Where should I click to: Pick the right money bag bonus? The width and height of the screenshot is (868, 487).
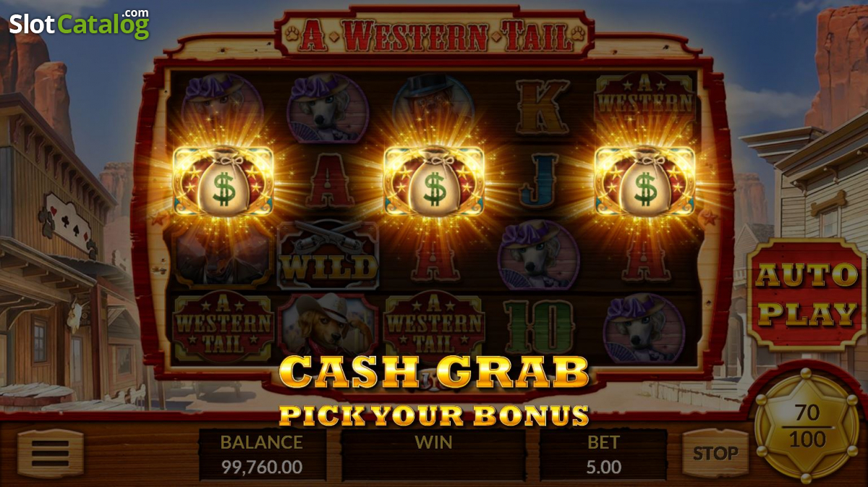click(644, 182)
